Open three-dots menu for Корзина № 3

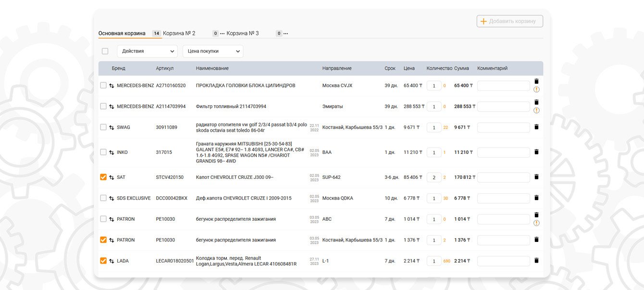285,34
